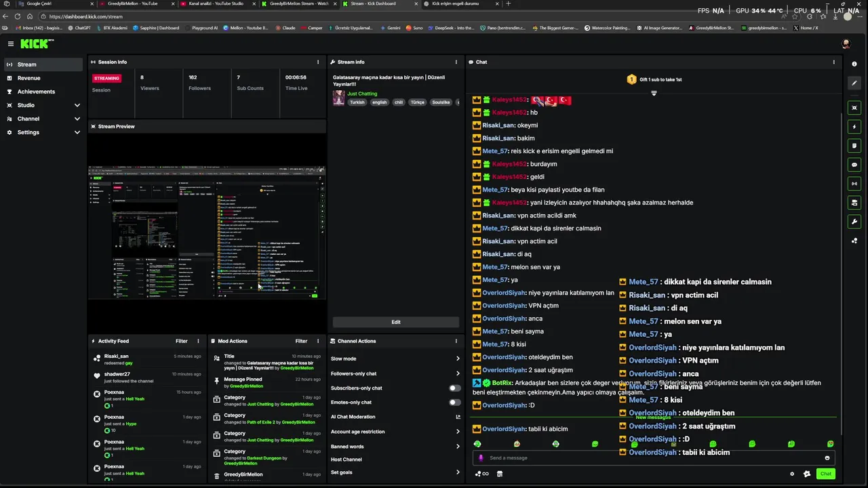Open the Claude bookmark

[x=285, y=28]
